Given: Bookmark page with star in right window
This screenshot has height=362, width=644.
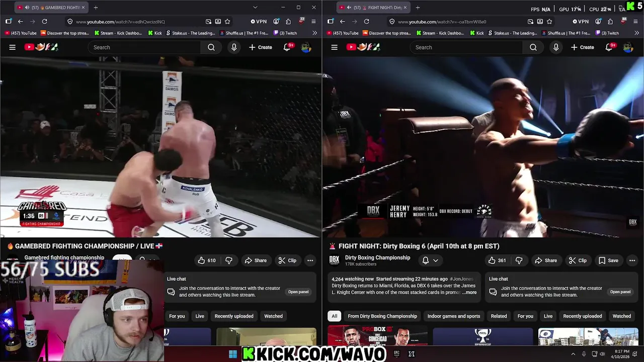Looking at the screenshot, I should point(549,22).
